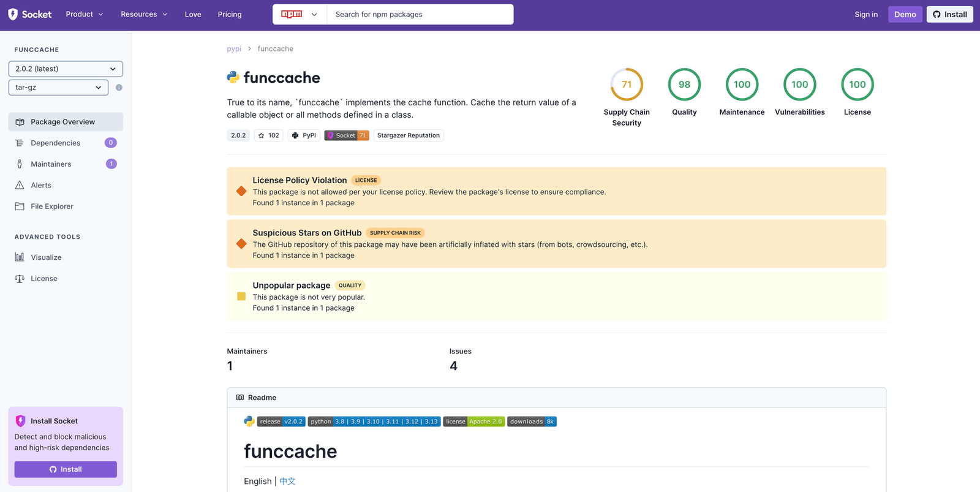This screenshot has height=492, width=980.
Task: Click the GitHub icon in the top Install button
Action: pyautogui.click(x=937, y=15)
